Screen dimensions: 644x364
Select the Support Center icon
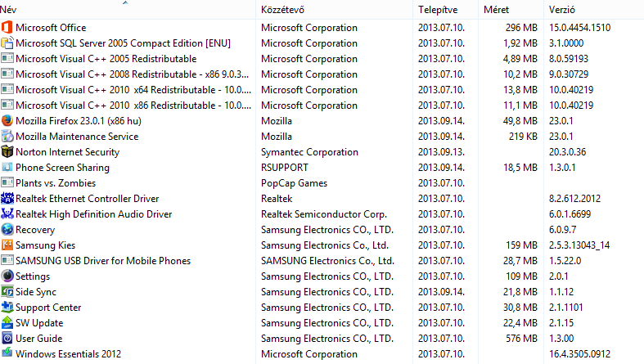click(7, 308)
